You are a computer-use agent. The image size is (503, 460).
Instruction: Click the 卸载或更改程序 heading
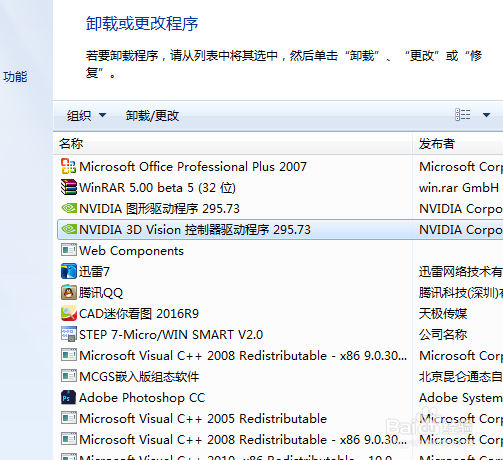click(142, 24)
